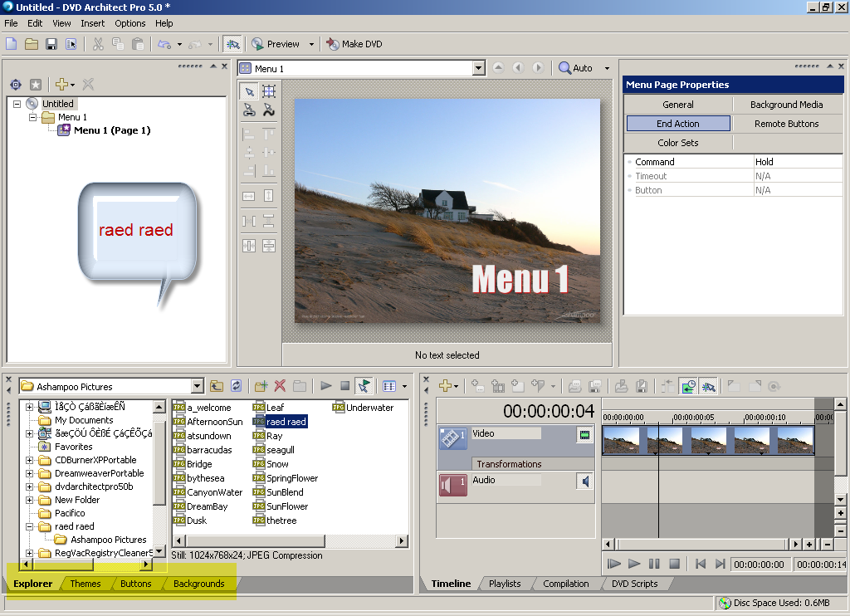Select the navigation tool below the selection arrow
Screen dimensions: 850x616
tap(249, 110)
